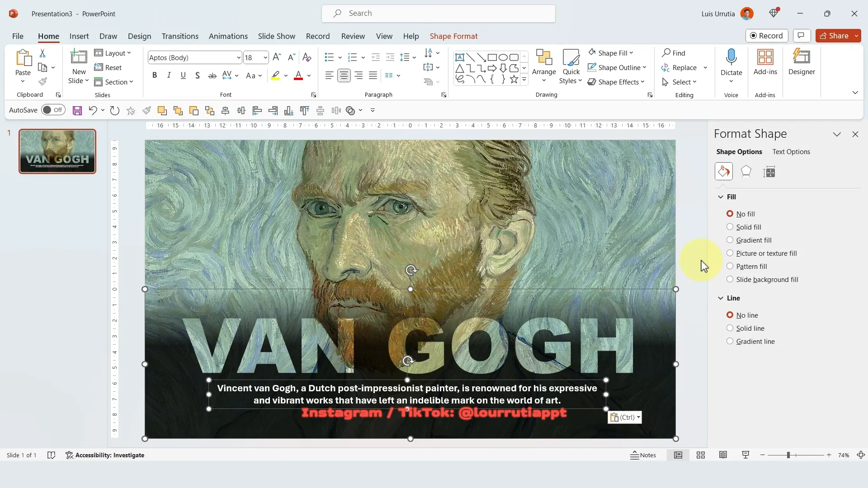Switch to Transitions tab
Viewport: 868px width, 488px height.
(x=180, y=36)
